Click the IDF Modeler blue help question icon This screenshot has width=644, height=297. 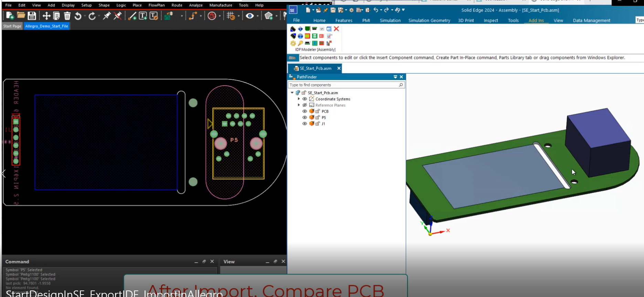click(x=300, y=36)
